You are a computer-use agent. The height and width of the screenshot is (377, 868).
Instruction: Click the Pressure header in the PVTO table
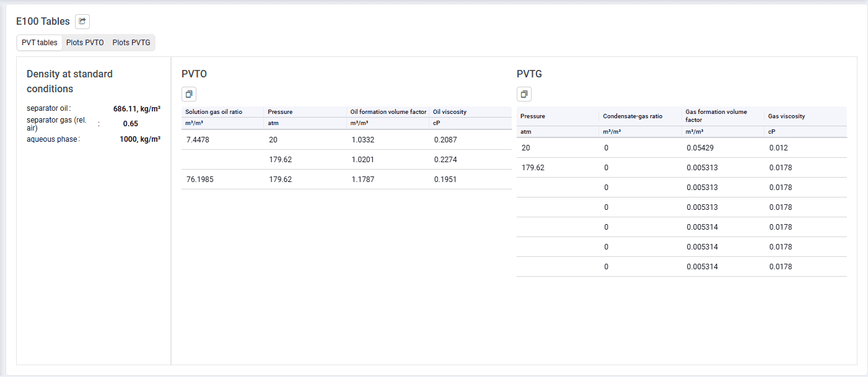(280, 112)
